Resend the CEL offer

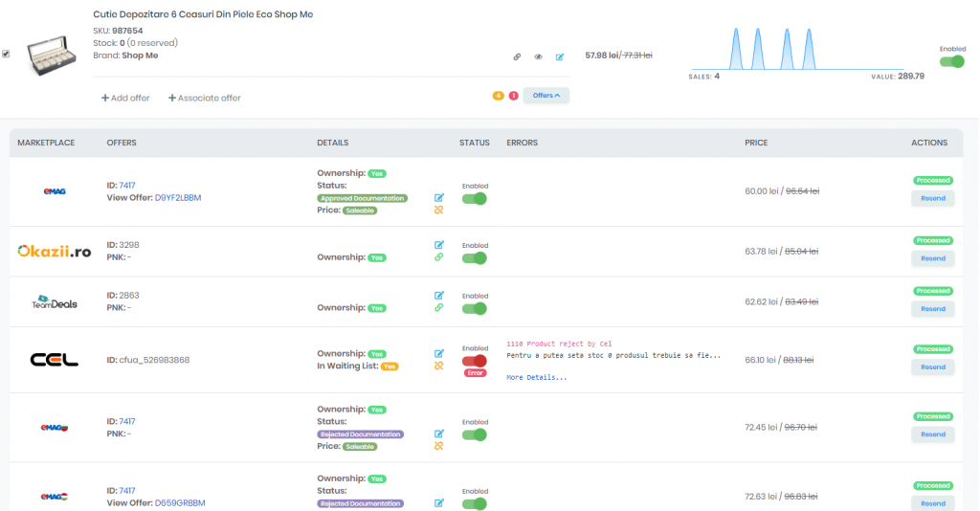click(x=932, y=367)
